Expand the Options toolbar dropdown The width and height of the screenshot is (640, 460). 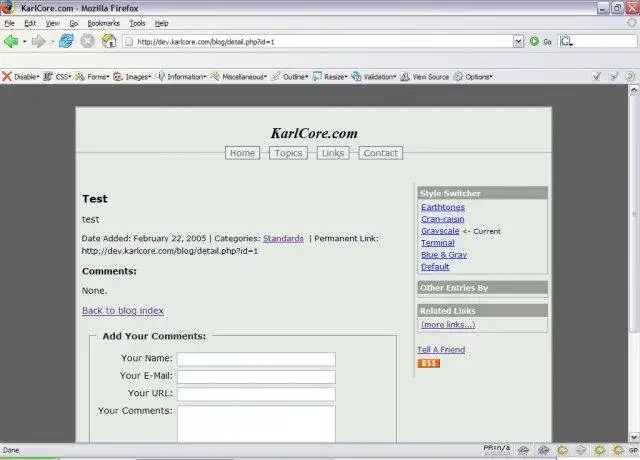(x=473, y=77)
